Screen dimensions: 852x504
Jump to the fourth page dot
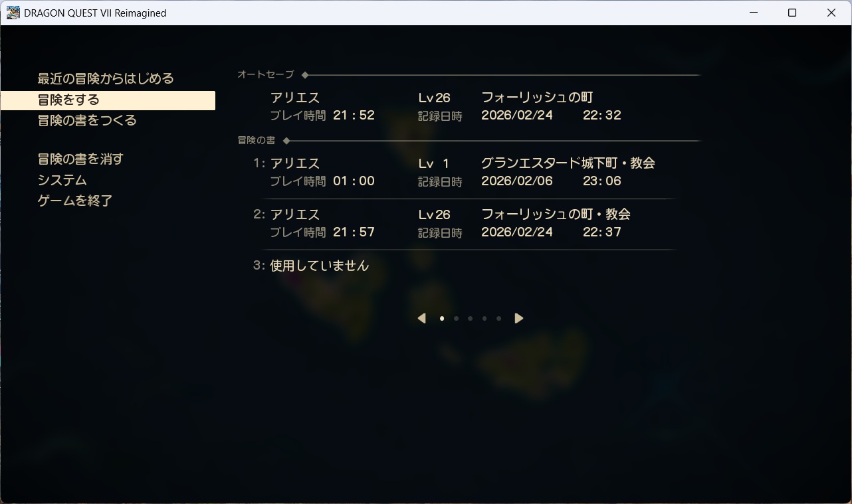484,319
